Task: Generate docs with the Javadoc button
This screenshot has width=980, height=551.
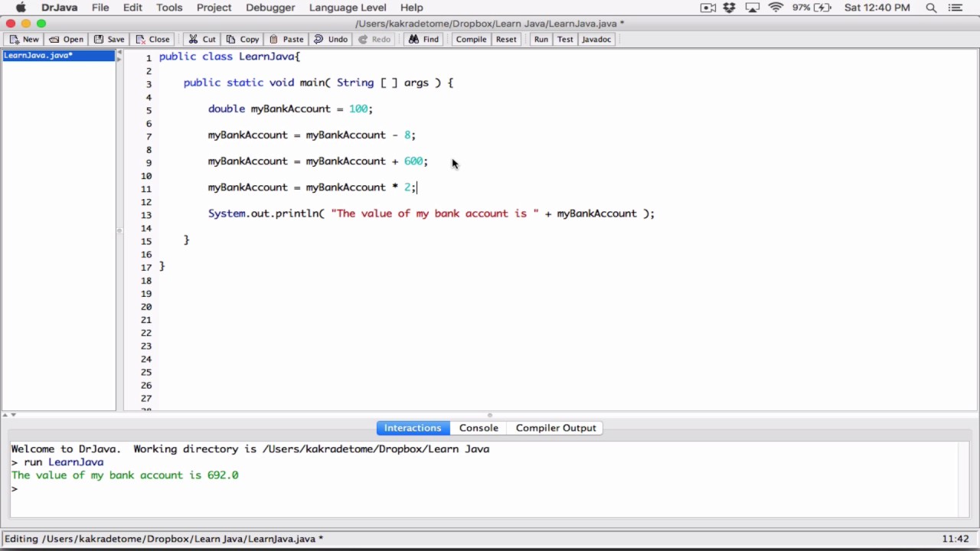Action: tap(596, 39)
